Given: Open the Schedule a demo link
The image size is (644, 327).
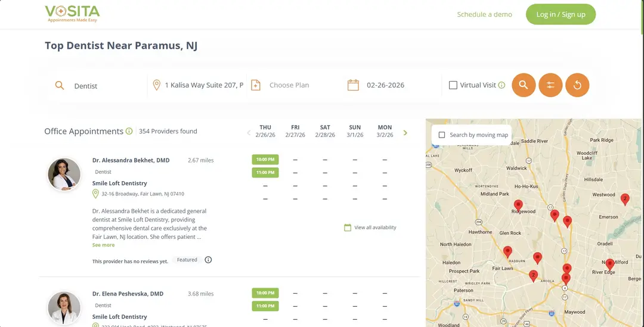Looking at the screenshot, I should pos(484,14).
